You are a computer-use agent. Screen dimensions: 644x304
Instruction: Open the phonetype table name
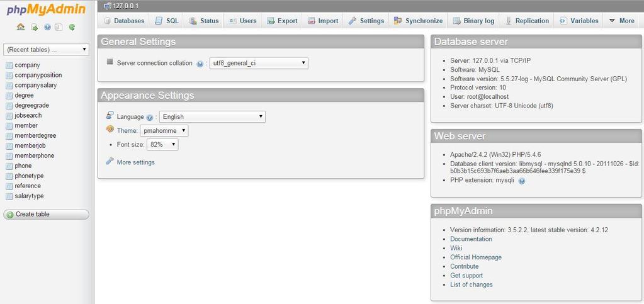pos(29,176)
